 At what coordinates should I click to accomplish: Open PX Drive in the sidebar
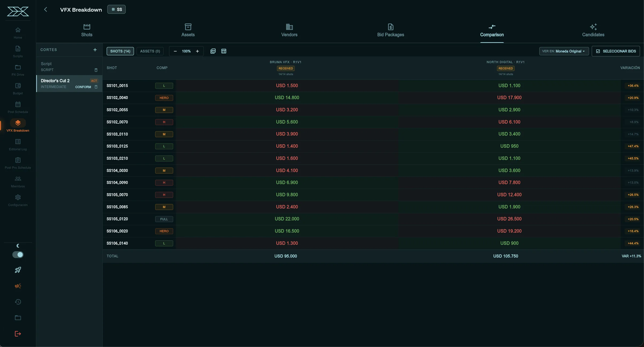click(18, 70)
